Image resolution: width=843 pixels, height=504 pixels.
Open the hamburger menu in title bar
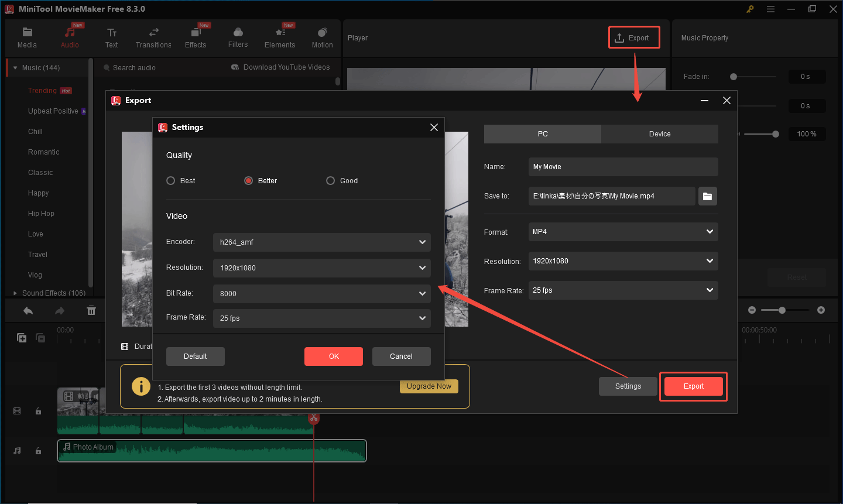770,9
